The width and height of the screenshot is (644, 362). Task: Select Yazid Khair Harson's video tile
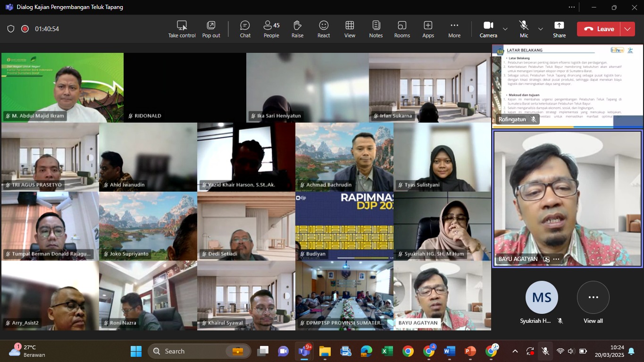(x=246, y=157)
